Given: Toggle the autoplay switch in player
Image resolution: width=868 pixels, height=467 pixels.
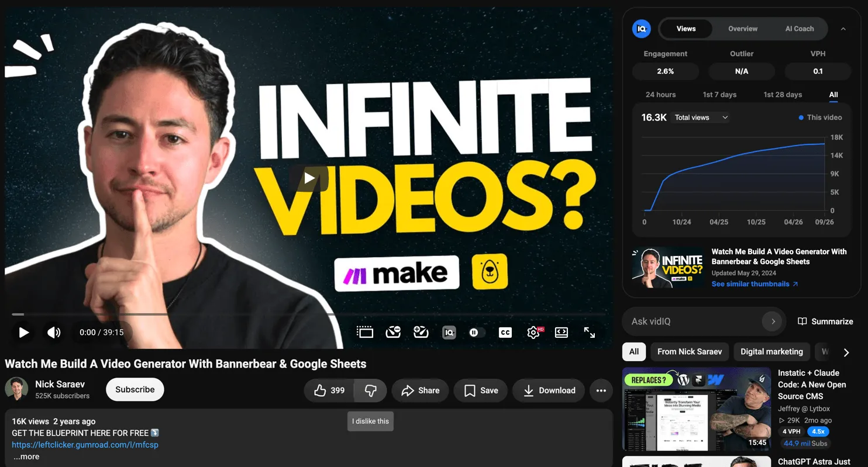Looking at the screenshot, I should [x=477, y=333].
